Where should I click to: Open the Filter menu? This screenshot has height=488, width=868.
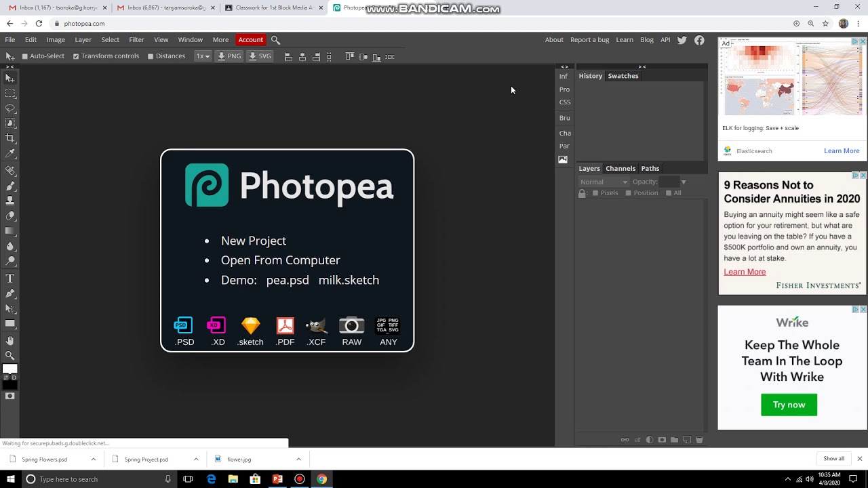click(x=136, y=40)
